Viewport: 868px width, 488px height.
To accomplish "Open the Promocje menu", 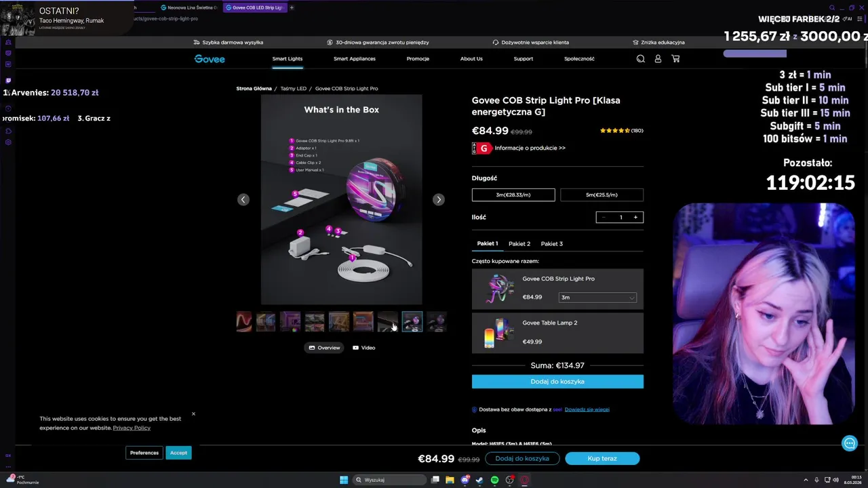I will [418, 58].
